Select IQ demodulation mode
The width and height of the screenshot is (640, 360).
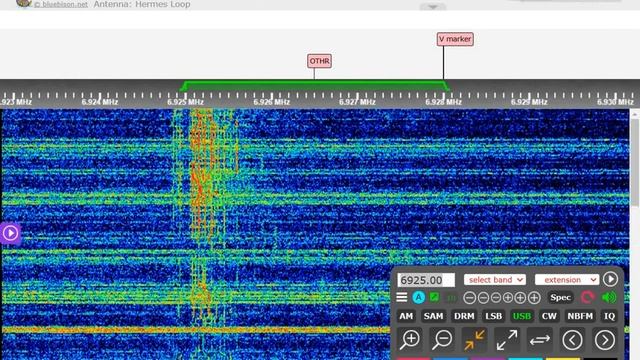(x=609, y=316)
